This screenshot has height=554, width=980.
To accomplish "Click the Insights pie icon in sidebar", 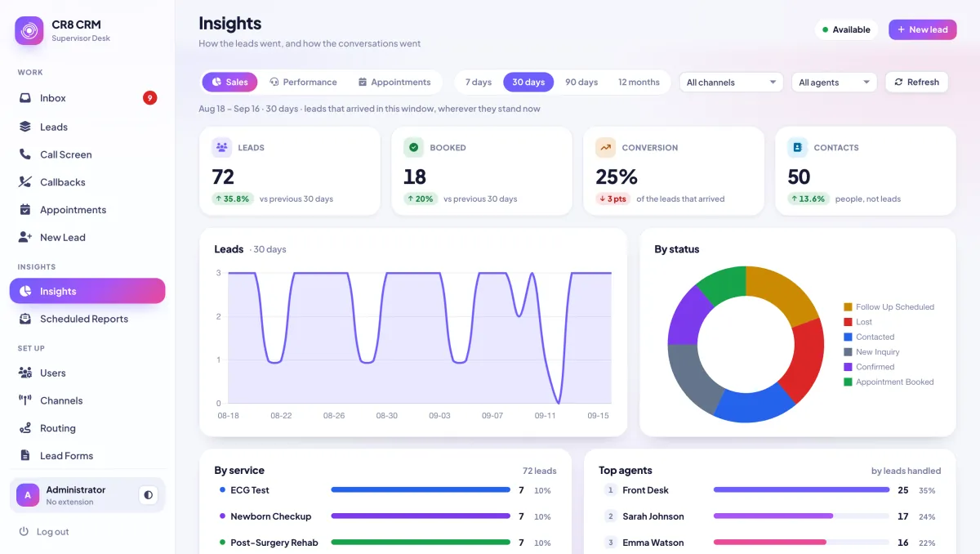I will [26, 291].
